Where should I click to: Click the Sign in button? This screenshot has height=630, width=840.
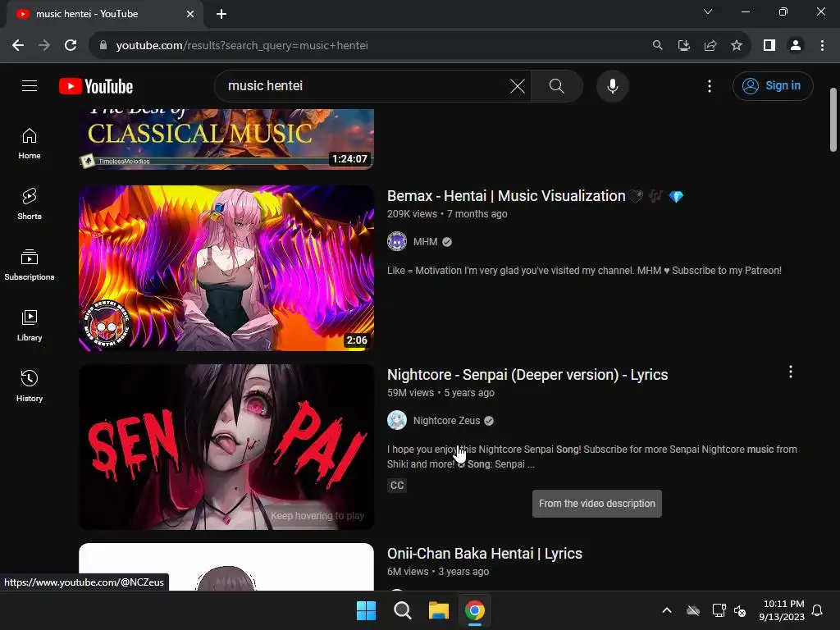coord(773,85)
